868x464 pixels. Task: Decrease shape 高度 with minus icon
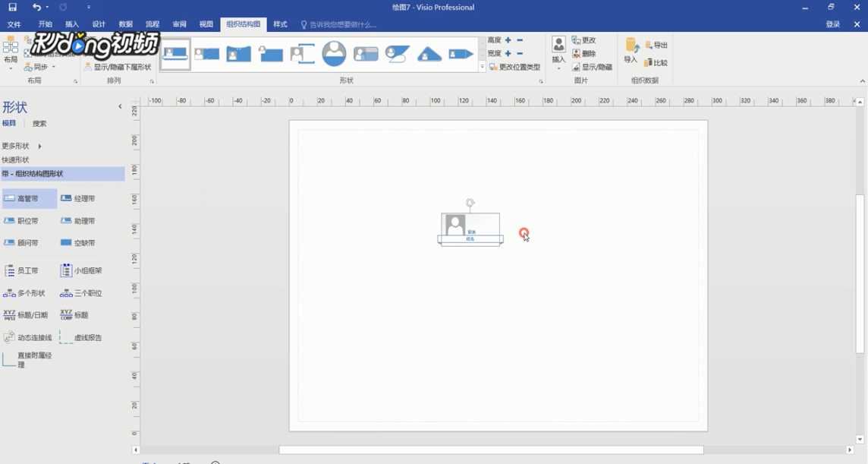520,40
